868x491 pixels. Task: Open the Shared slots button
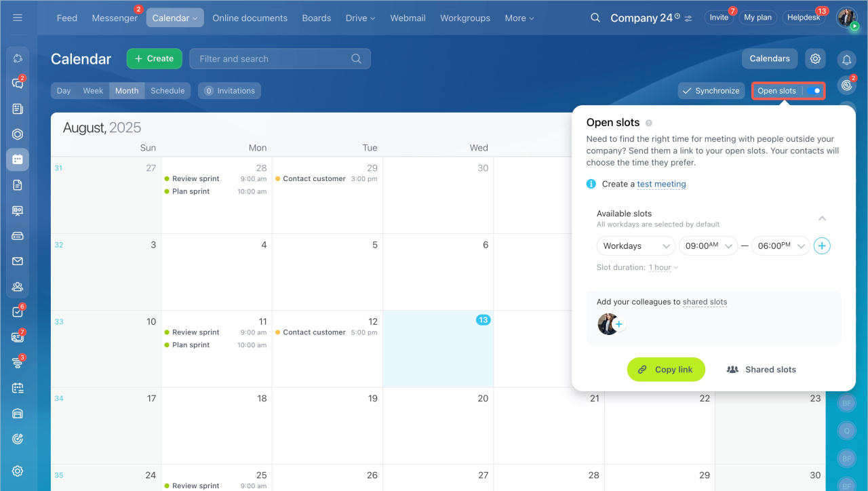coord(761,370)
